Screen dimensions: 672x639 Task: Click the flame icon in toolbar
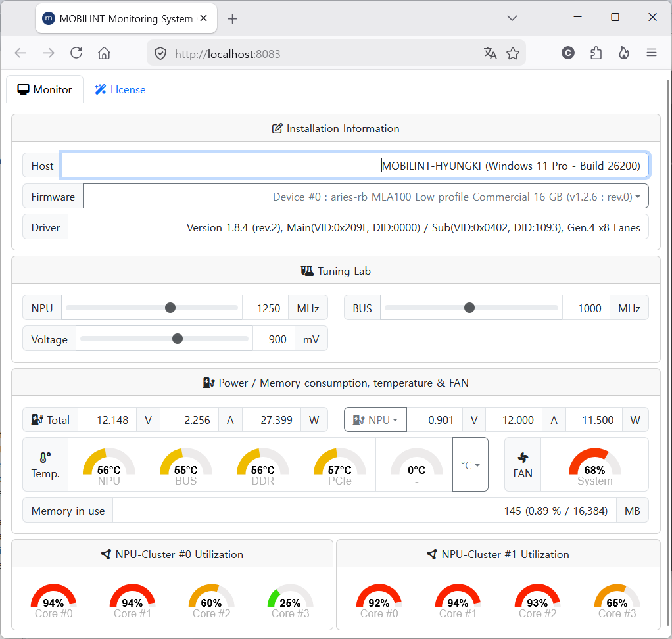coord(623,53)
